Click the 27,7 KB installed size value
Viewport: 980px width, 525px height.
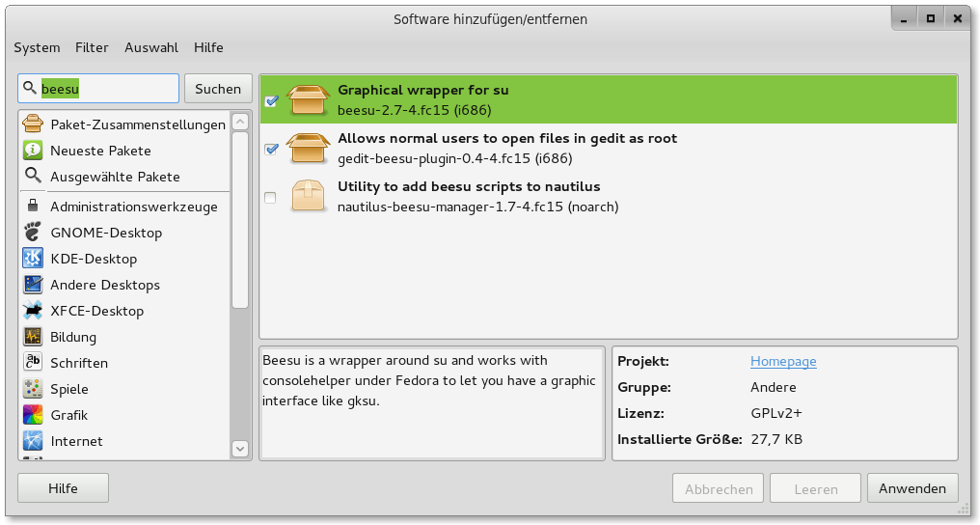(776, 439)
